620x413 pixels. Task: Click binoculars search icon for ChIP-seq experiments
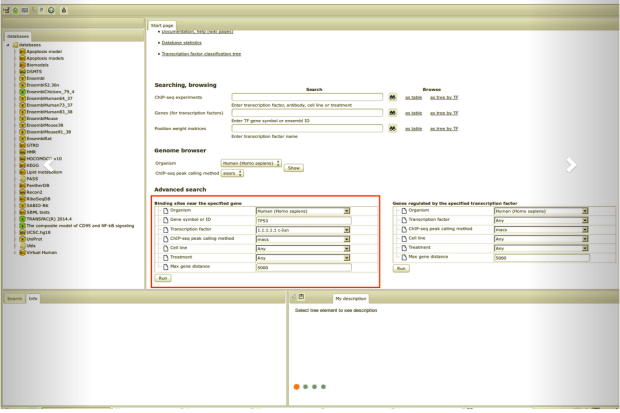tap(394, 97)
